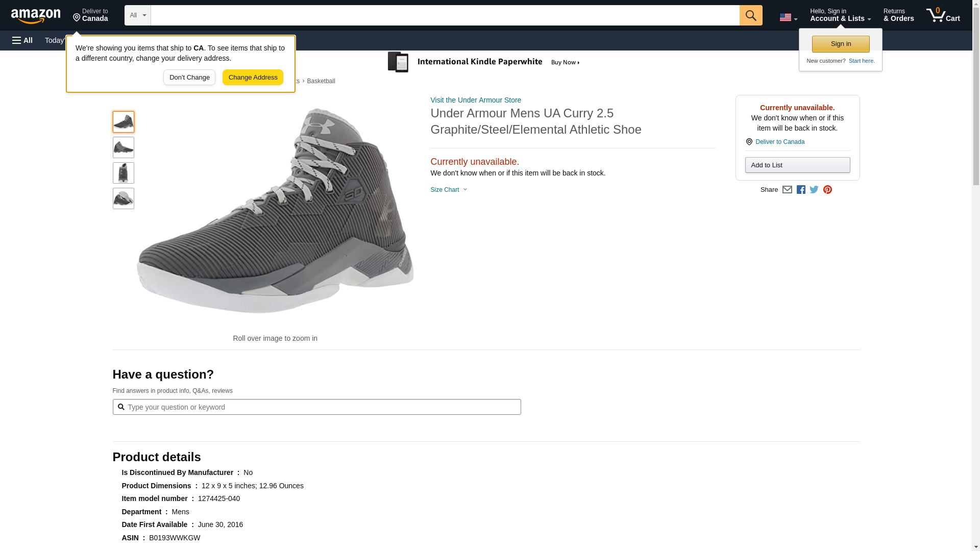
Task: Open the cart icon
Action: (943, 15)
